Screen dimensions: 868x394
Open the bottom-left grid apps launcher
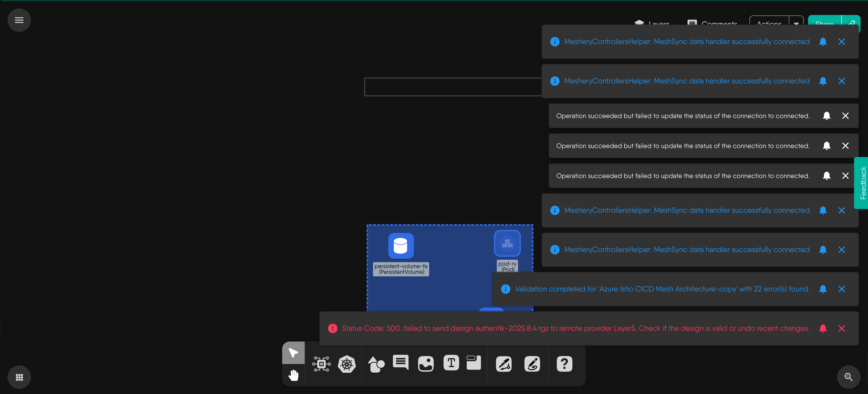tap(19, 377)
